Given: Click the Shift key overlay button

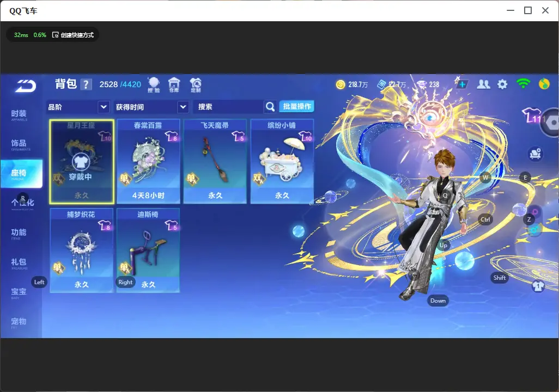Looking at the screenshot, I should 499,278.
